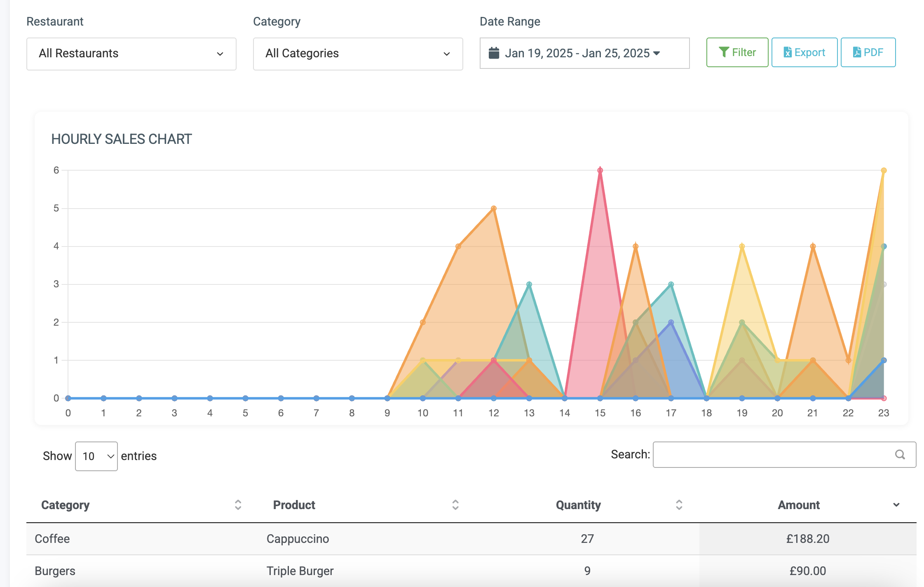Click the Export button

(804, 52)
